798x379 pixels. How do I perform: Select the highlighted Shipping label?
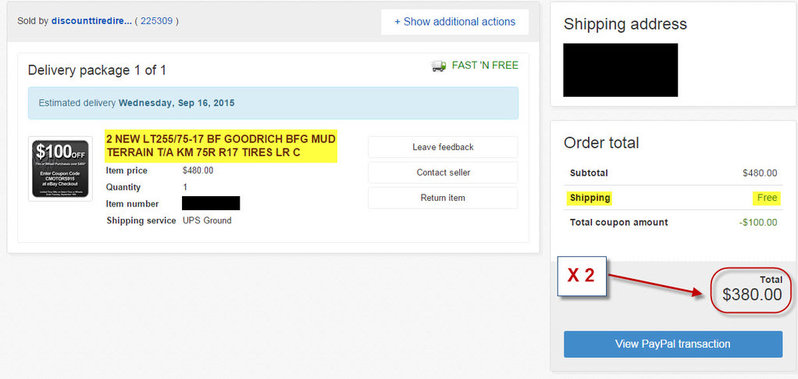pos(590,198)
